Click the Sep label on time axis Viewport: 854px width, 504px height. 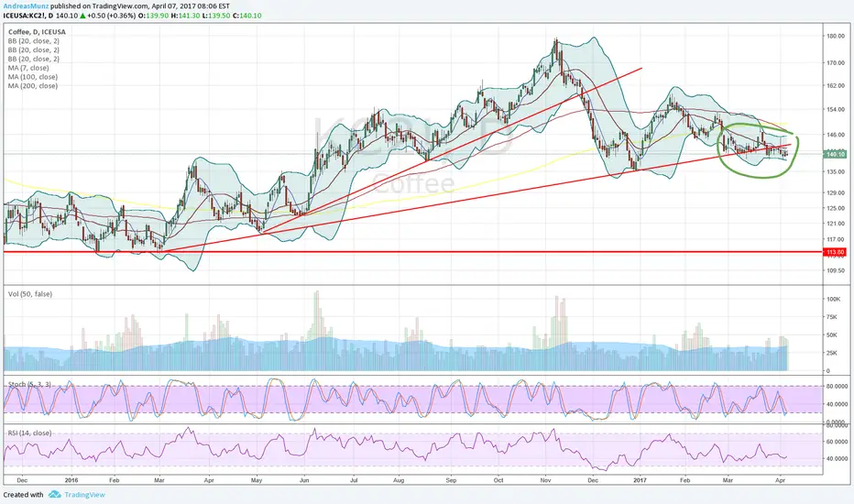point(451,480)
